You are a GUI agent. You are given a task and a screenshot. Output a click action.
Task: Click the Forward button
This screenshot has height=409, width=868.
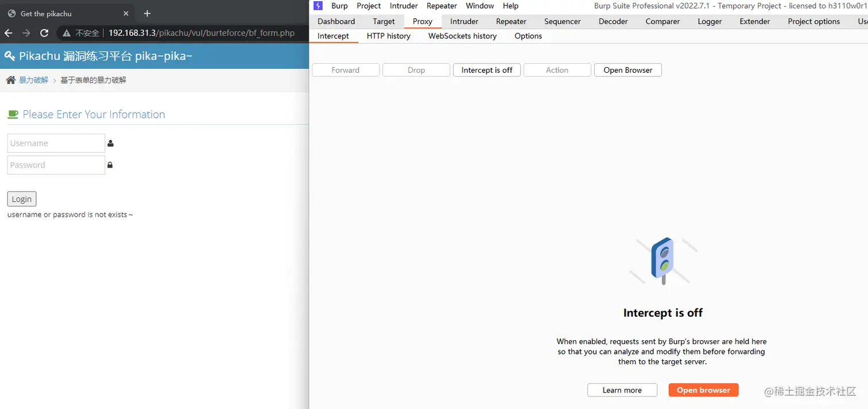pos(346,70)
